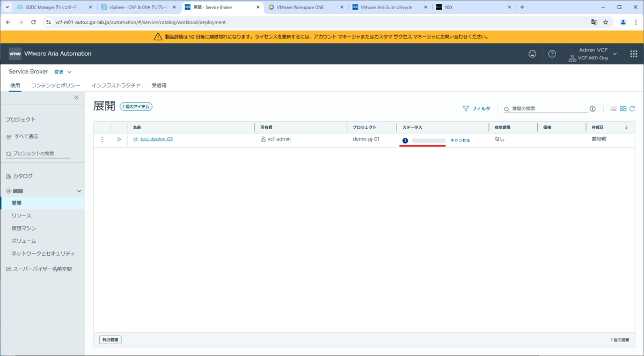Image resolution: width=644 pixels, height=356 pixels.
Task: Open the Chrome profile icon
Action: pyautogui.click(x=623, y=22)
